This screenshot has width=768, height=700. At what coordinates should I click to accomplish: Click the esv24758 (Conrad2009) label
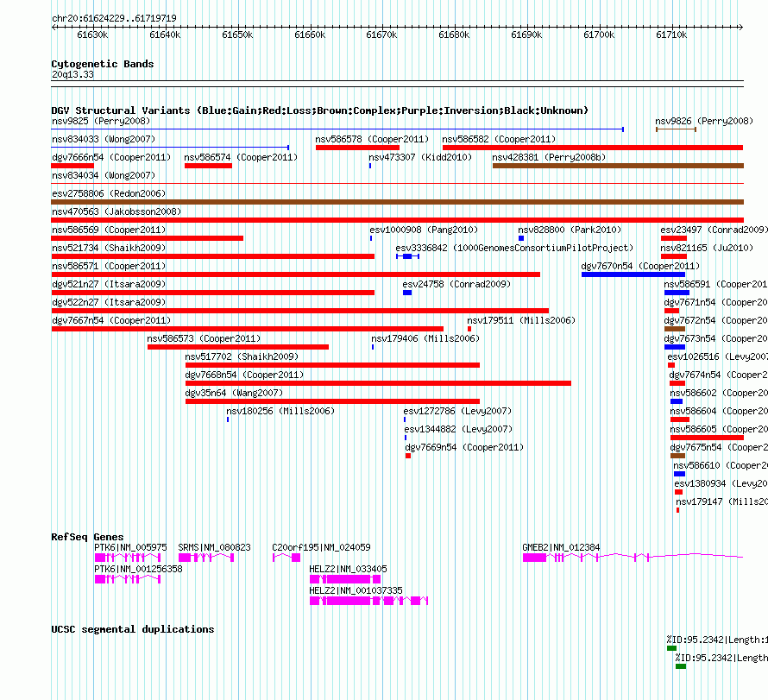pyautogui.click(x=456, y=284)
